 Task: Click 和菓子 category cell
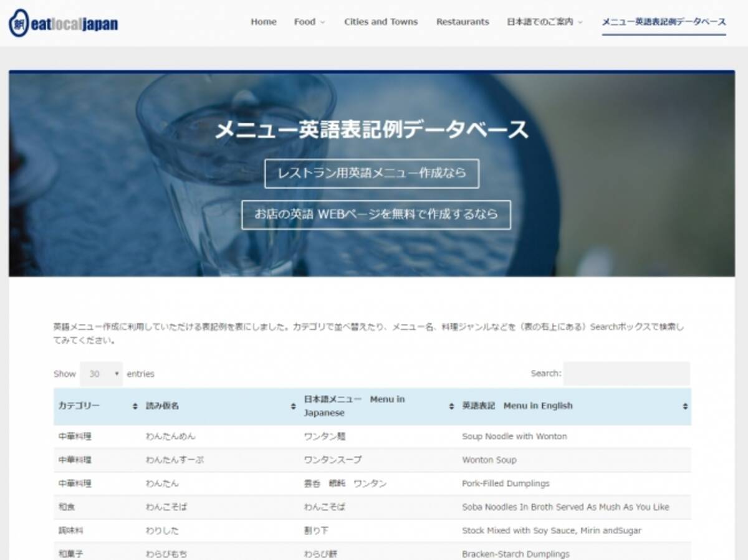click(x=70, y=554)
